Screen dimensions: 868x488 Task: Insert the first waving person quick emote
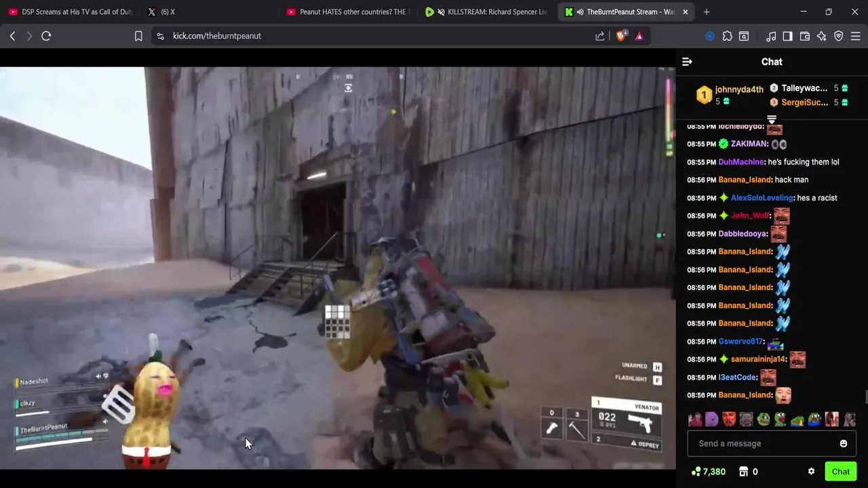click(x=694, y=420)
